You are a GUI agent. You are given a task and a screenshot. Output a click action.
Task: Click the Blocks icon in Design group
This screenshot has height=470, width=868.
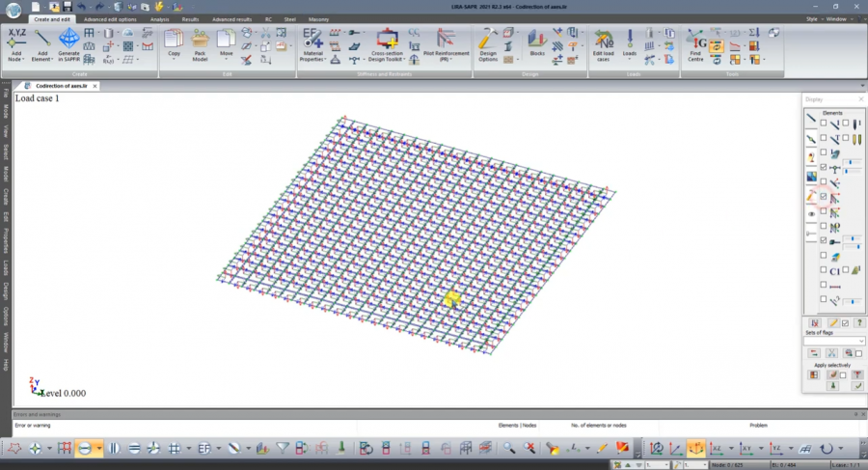click(x=537, y=41)
